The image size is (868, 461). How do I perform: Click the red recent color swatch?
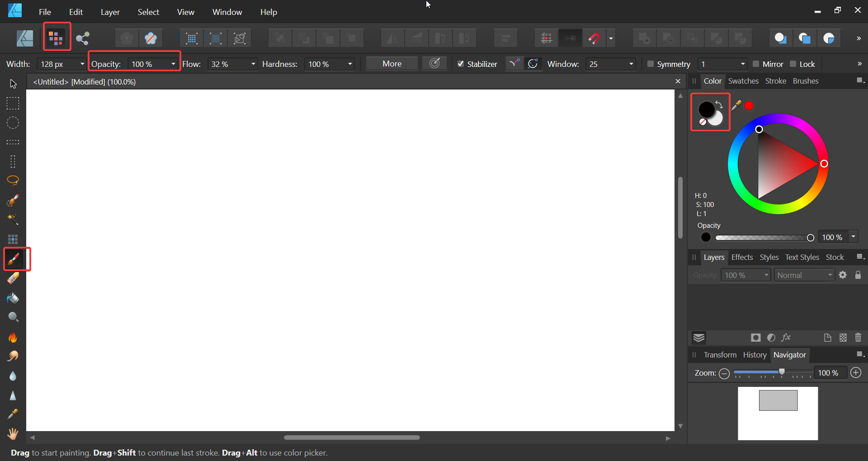point(749,106)
